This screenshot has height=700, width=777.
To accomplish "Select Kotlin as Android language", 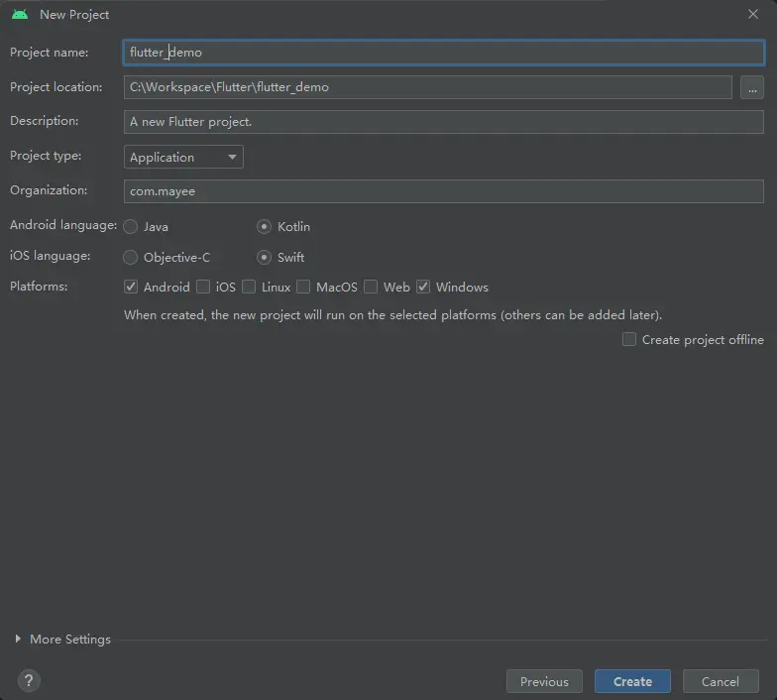I will [265, 227].
